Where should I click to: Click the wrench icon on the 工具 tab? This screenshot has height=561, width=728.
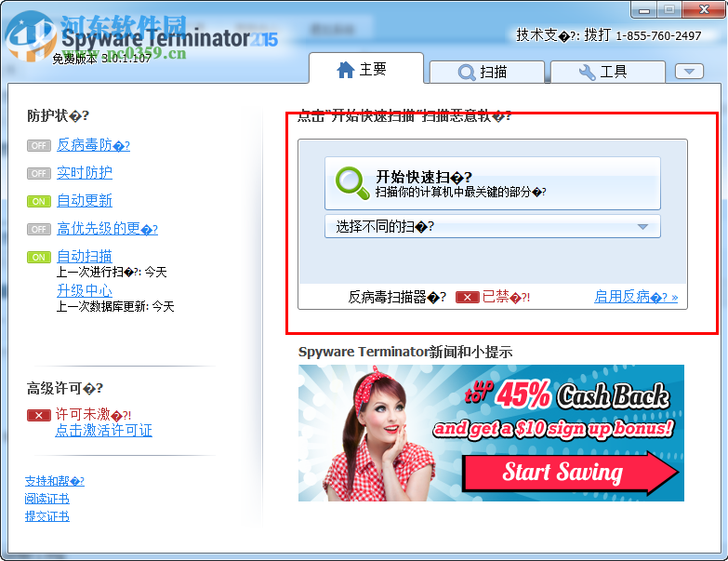click(587, 72)
